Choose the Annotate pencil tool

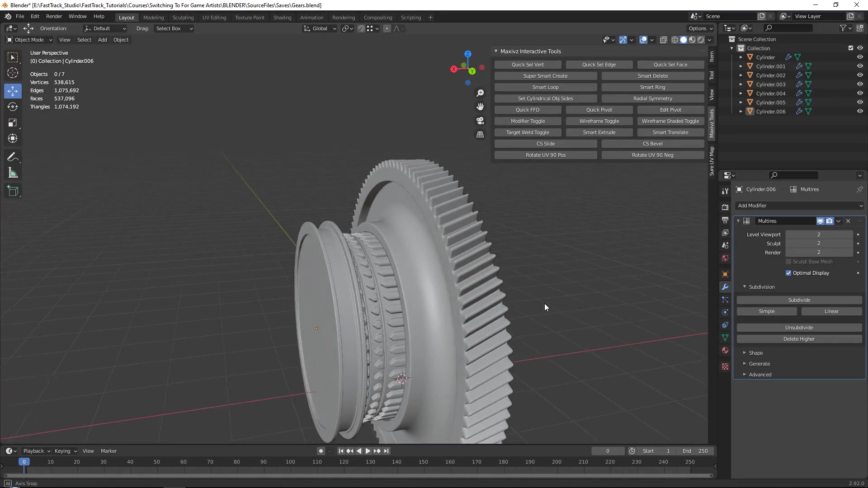click(13, 157)
